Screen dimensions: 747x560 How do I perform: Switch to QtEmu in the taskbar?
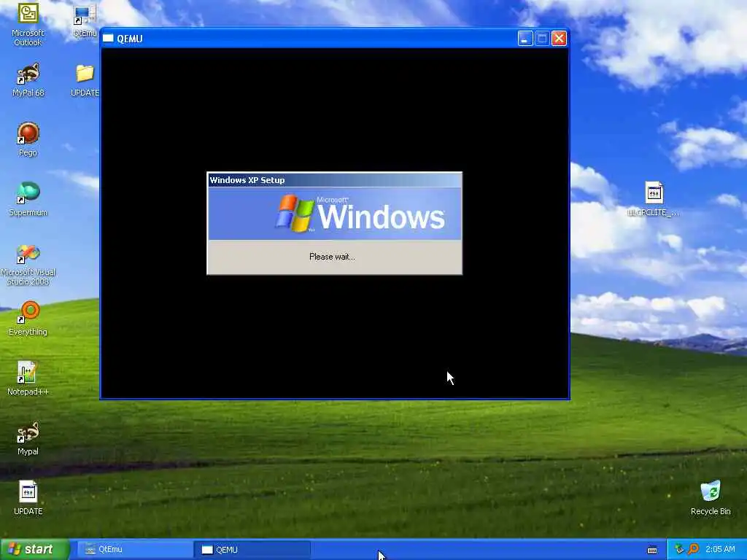pyautogui.click(x=135, y=550)
